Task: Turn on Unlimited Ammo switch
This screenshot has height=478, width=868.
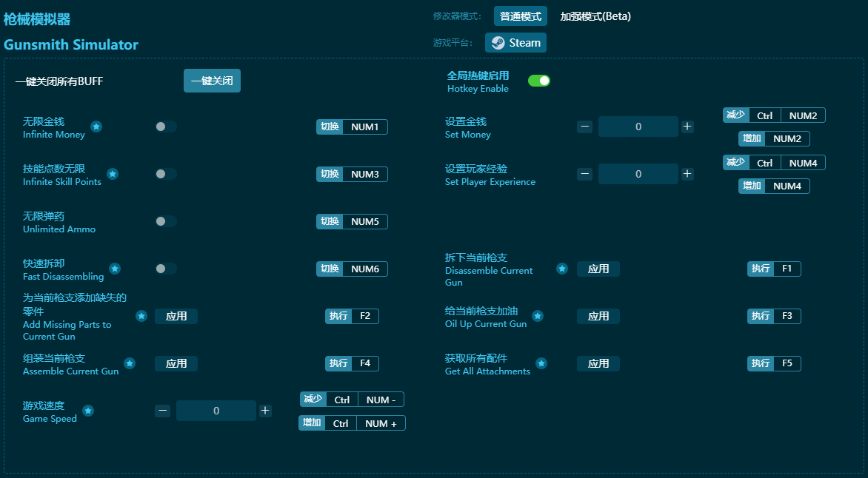Action: pyautogui.click(x=166, y=221)
